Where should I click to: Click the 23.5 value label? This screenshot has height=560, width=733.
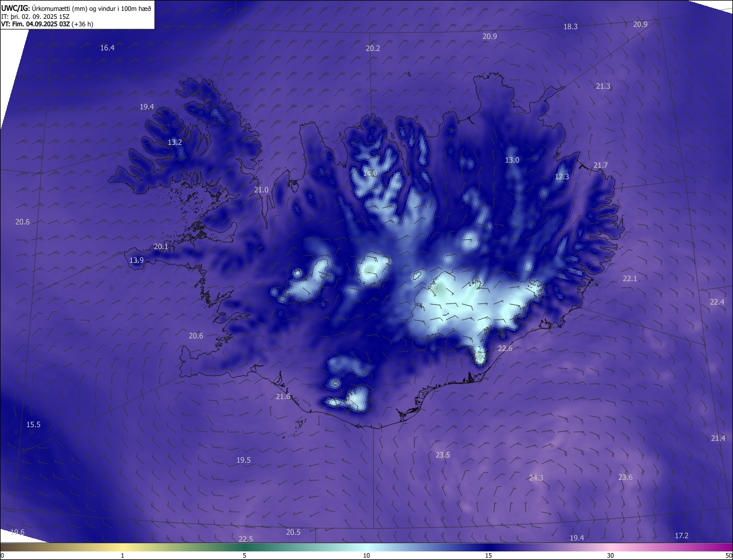coord(443,455)
